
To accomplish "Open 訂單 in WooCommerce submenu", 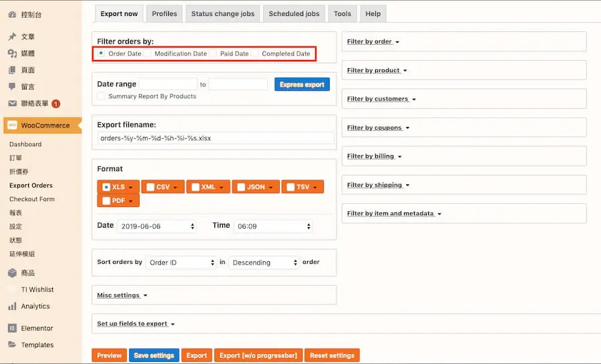I will click(15, 158).
